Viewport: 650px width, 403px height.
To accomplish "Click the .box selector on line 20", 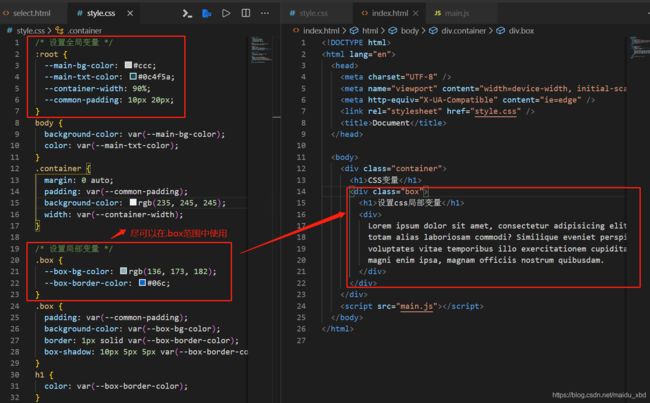I will [44, 260].
